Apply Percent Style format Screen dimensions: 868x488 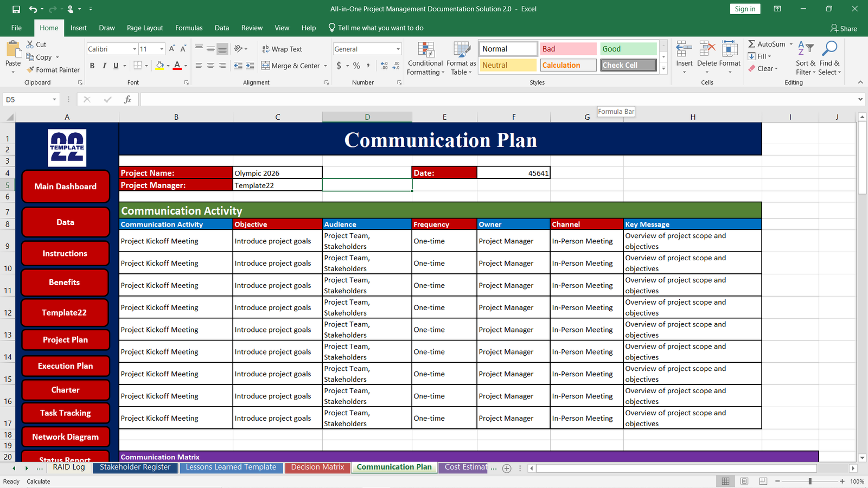point(356,66)
